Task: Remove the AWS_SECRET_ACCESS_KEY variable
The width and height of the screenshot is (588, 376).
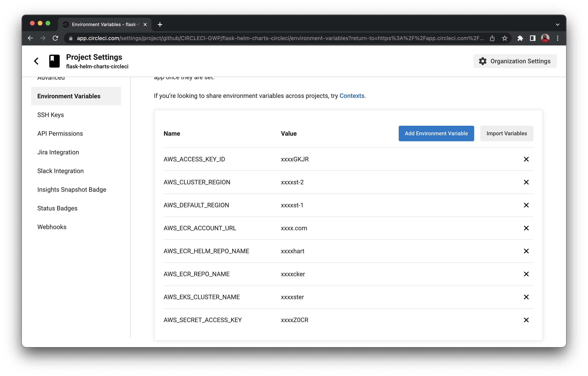Action: [527, 320]
